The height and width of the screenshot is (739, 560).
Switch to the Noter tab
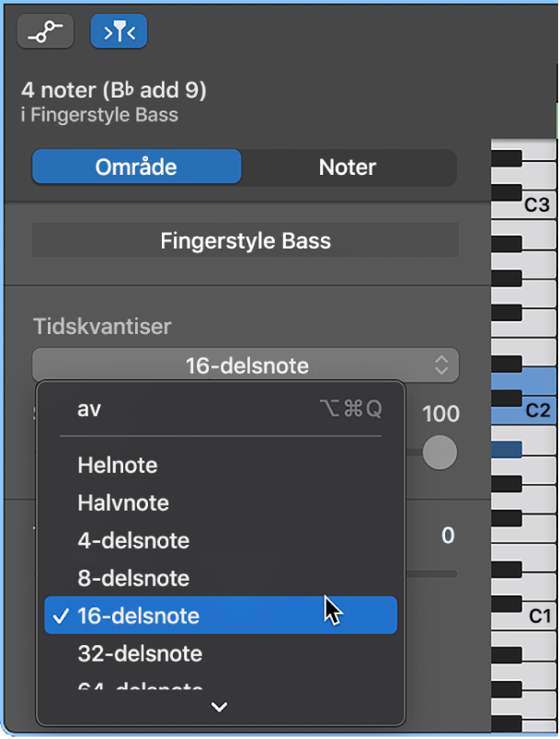point(348,167)
